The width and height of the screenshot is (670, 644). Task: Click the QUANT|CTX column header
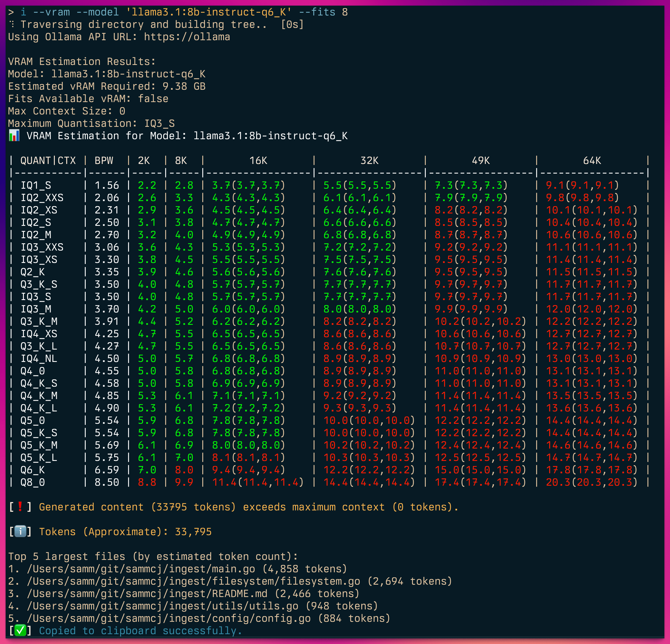(x=48, y=160)
